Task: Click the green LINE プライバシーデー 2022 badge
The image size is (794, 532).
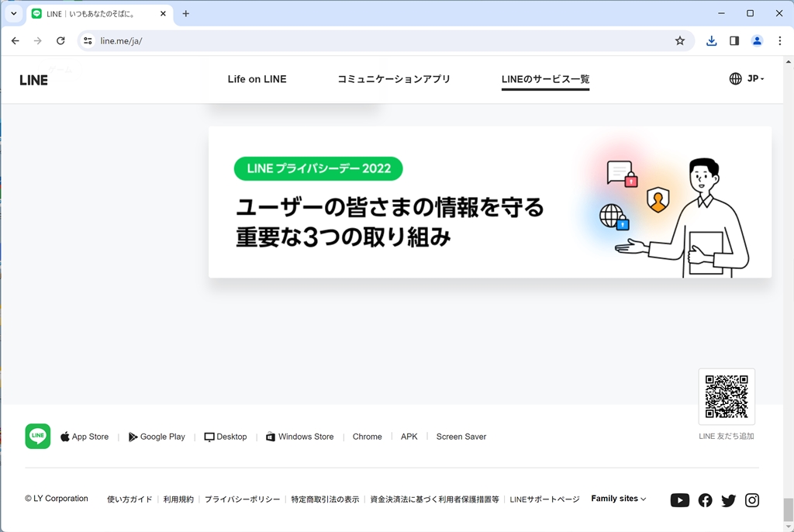Action: pos(319,169)
